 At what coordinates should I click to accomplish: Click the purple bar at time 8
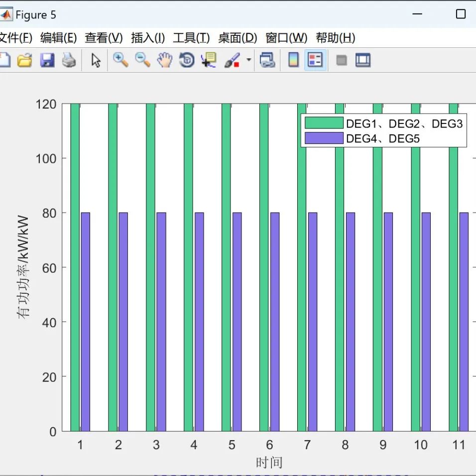click(x=351, y=322)
